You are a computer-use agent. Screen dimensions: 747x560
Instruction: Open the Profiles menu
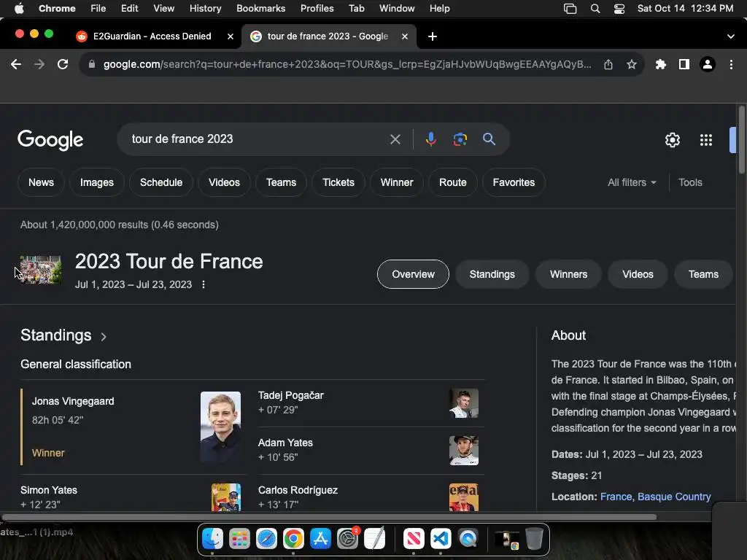[317, 9]
